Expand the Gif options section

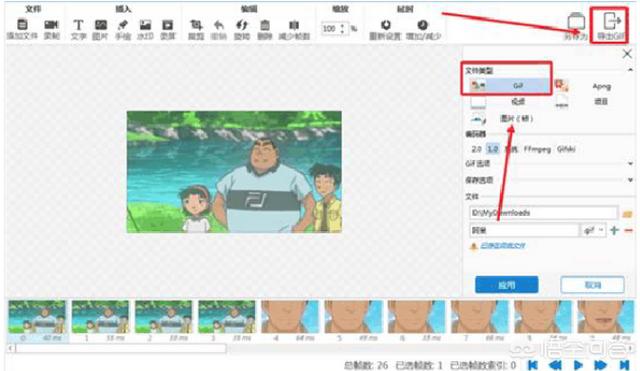click(x=631, y=164)
